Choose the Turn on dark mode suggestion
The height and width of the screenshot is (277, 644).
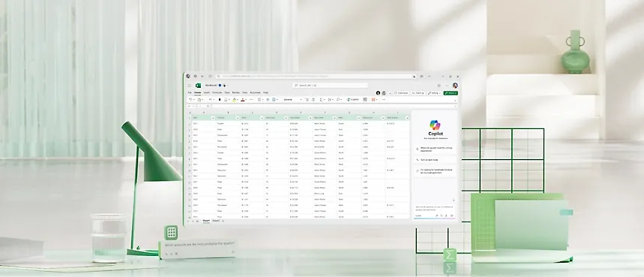[x=435, y=159]
